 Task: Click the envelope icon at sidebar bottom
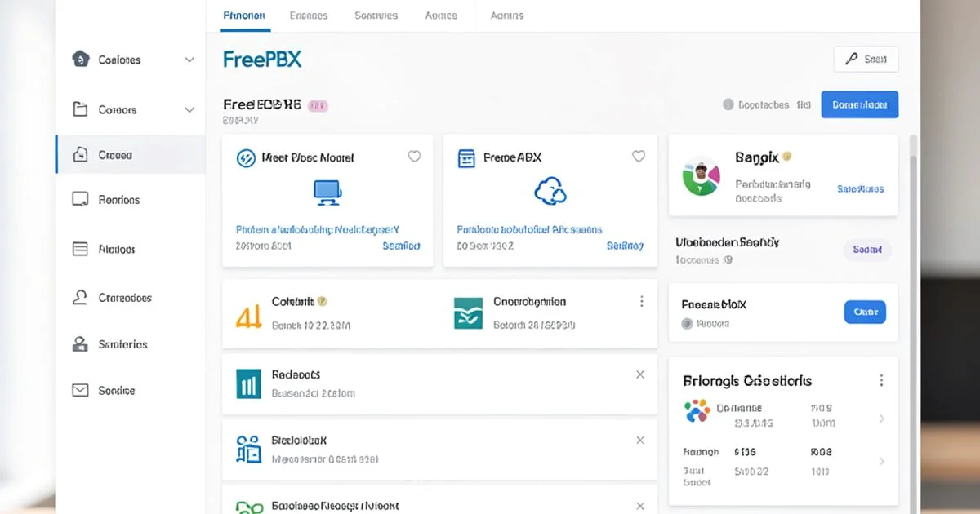pos(80,390)
